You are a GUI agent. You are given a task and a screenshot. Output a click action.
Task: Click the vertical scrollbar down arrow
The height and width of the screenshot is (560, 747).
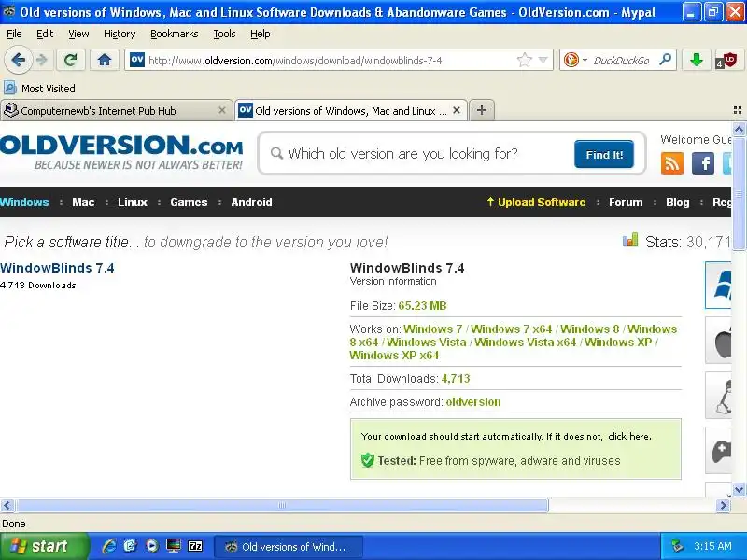point(739,489)
